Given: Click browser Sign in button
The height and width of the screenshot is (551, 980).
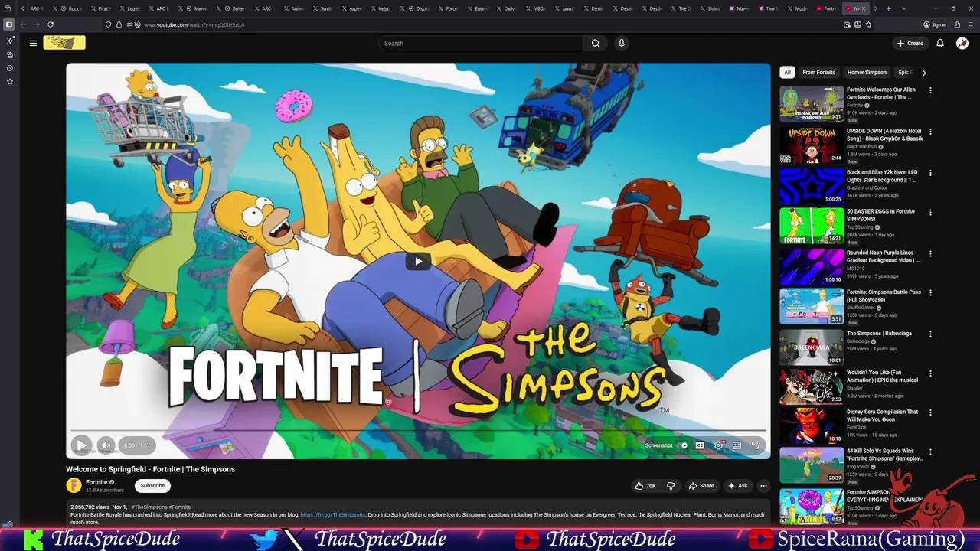Looking at the screenshot, I should pos(935,24).
